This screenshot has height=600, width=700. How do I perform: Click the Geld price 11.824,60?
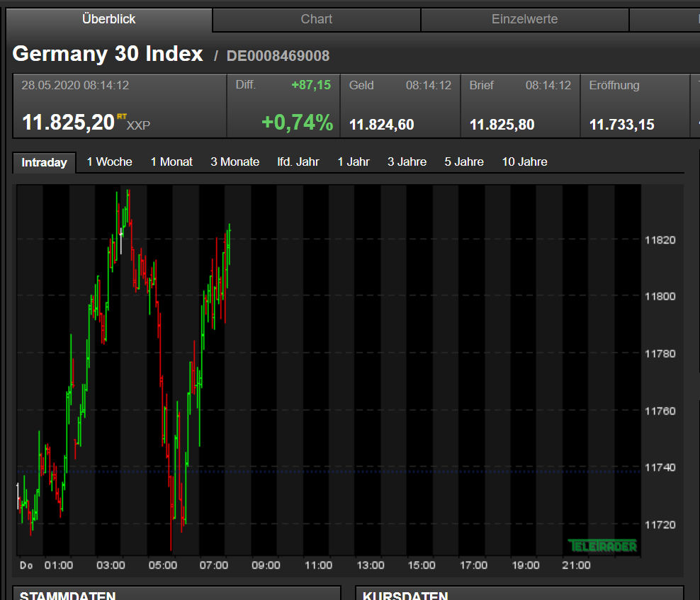point(381,124)
